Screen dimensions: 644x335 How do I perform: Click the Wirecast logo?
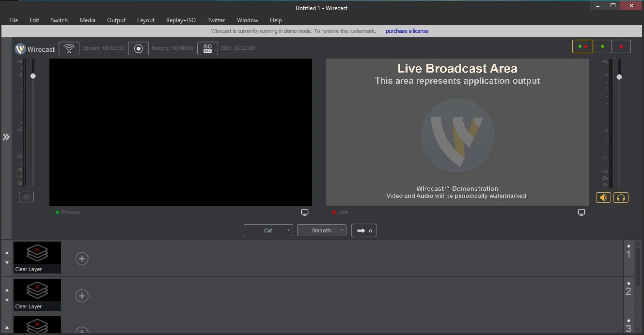(35, 49)
